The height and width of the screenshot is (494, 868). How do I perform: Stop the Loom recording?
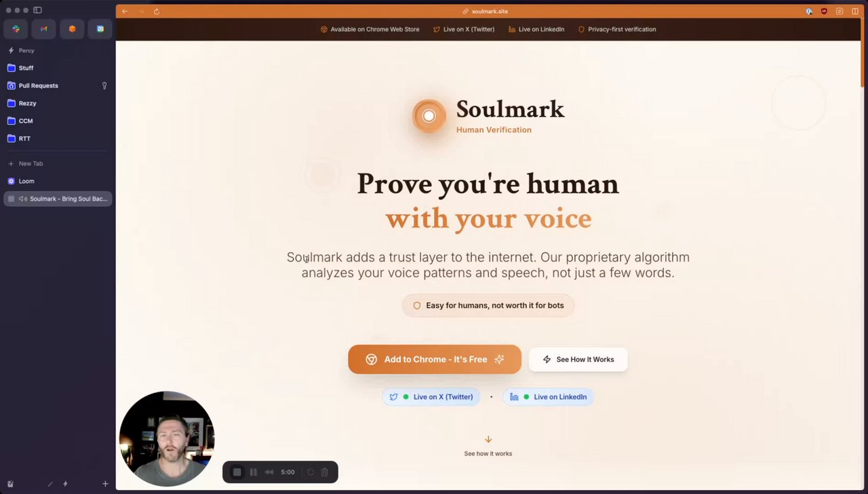point(237,472)
